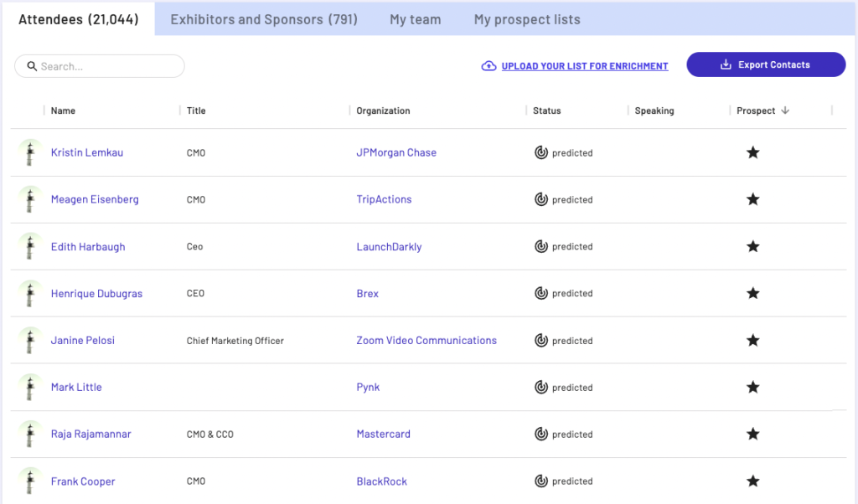Toggle prospect star for Edith Harbaugh
This screenshot has height=504, width=858.
pos(752,246)
